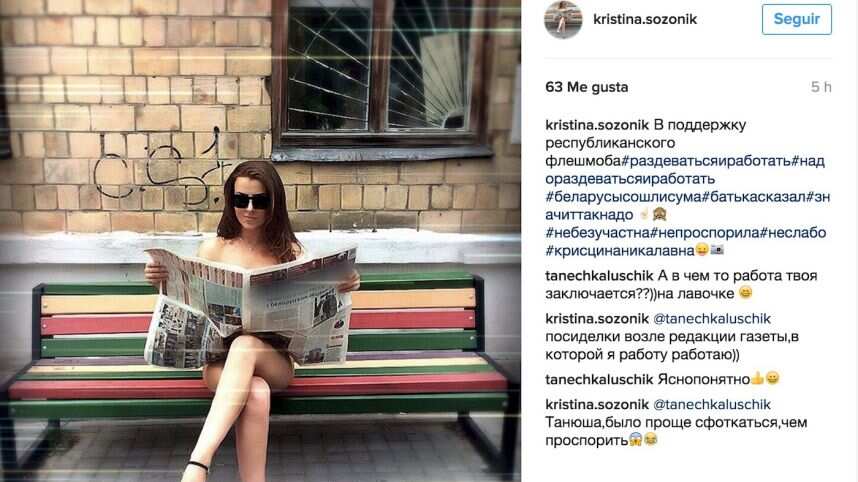Open hashtag #раздеватьсяиработать in the caption
Screen dimensions: 858x482
click(x=706, y=161)
